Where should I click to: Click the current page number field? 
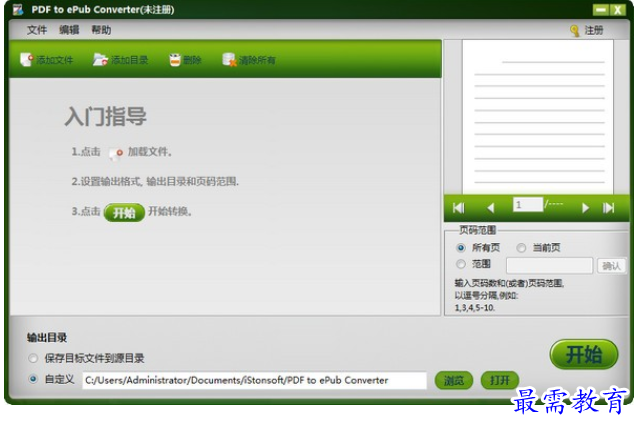tap(528, 205)
